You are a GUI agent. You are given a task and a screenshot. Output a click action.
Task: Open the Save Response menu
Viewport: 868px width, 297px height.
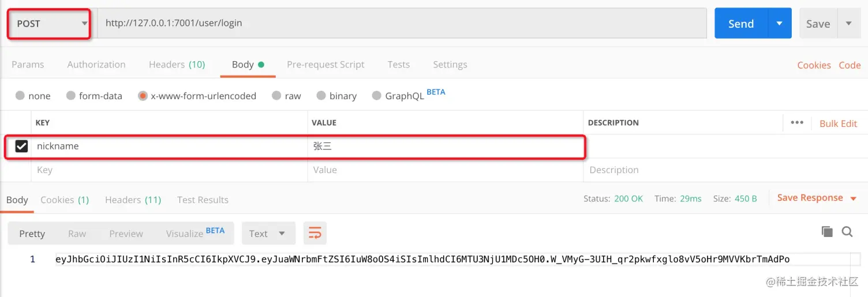point(816,198)
